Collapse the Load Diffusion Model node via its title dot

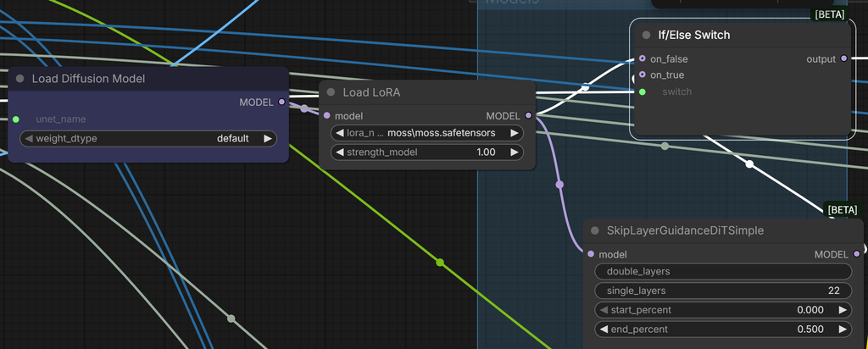20,79
